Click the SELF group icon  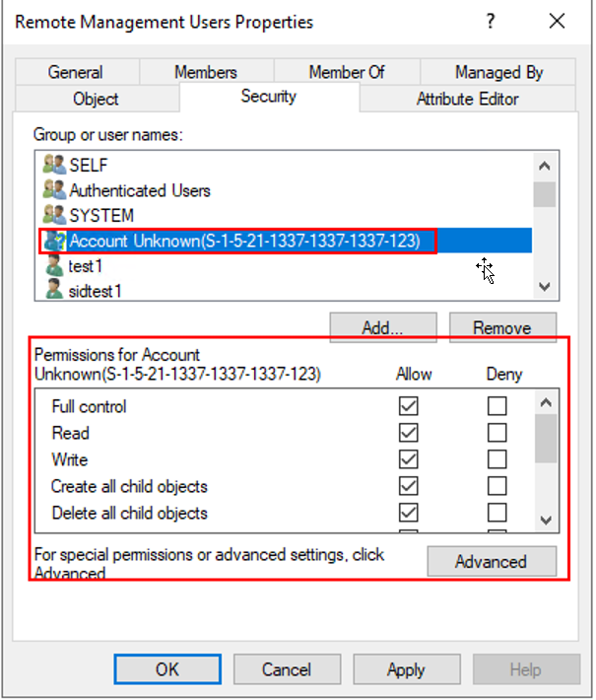pos(53,167)
